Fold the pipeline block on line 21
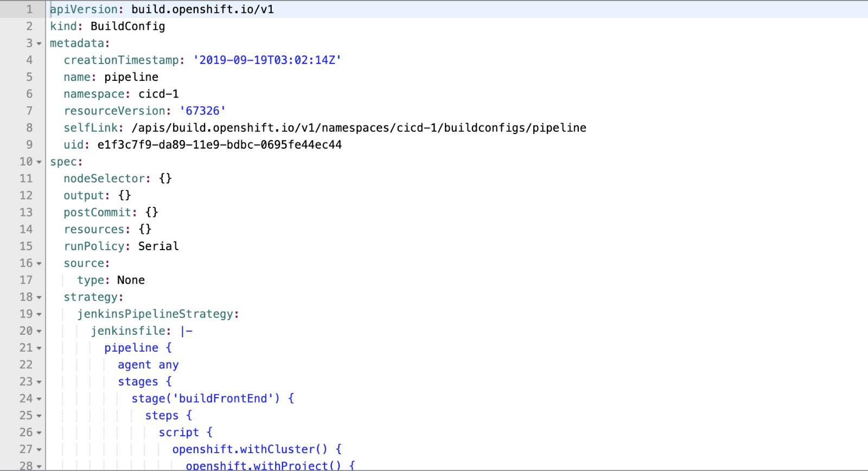The image size is (868, 471). (39, 348)
